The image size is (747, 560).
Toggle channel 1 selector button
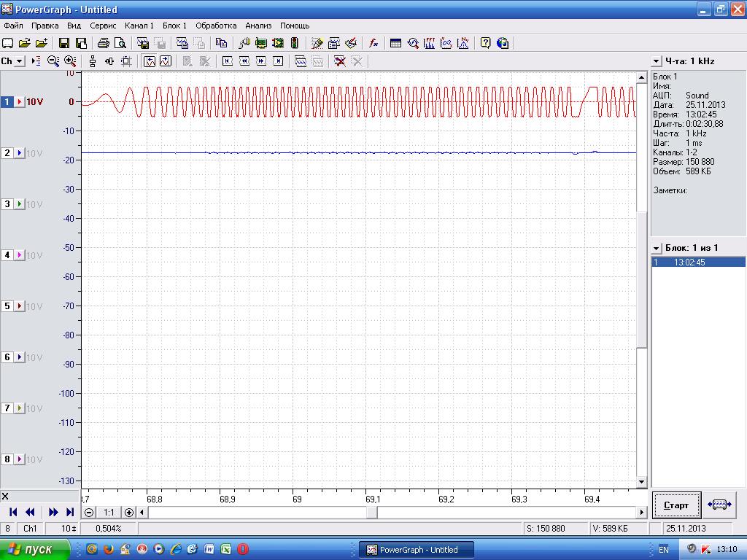pos(7,102)
